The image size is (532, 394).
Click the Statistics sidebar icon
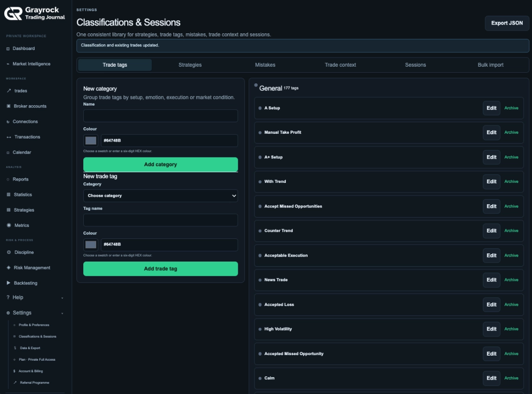click(8, 194)
